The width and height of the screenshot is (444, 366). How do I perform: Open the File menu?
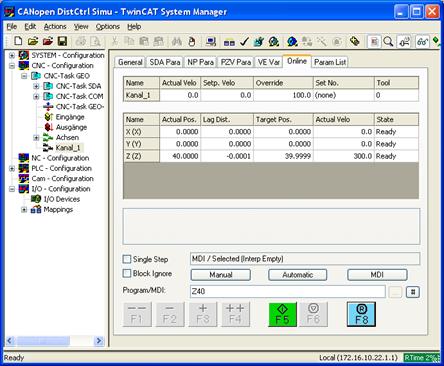pos(12,27)
